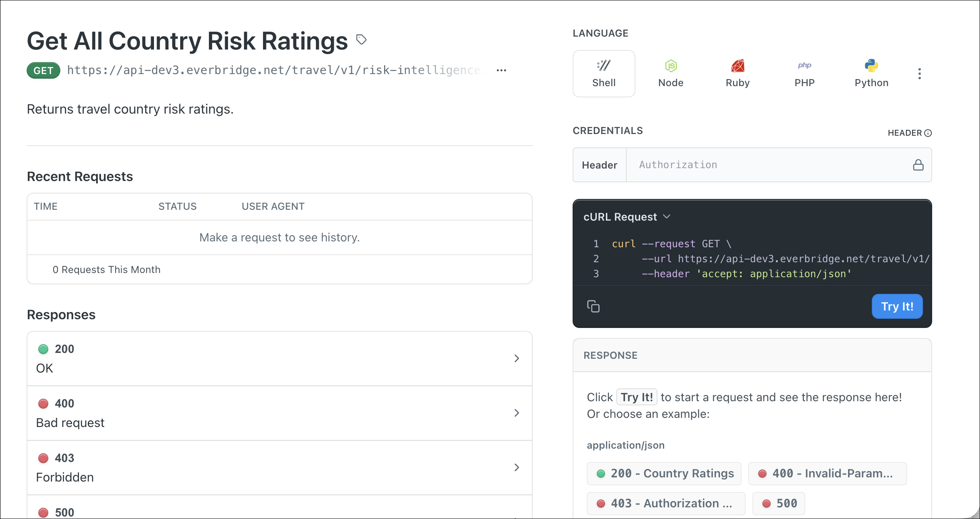
Task: Open the options menu next to the URL
Action: [x=501, y=70]
